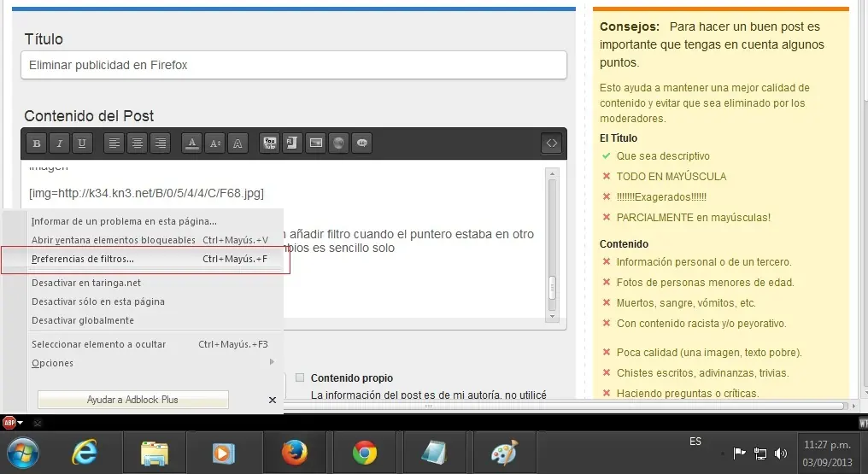The width and height of the screenshot is (868, 474).
Task: Click the ES language indicator
Action: pyautogui.click(x=695, y=442)
